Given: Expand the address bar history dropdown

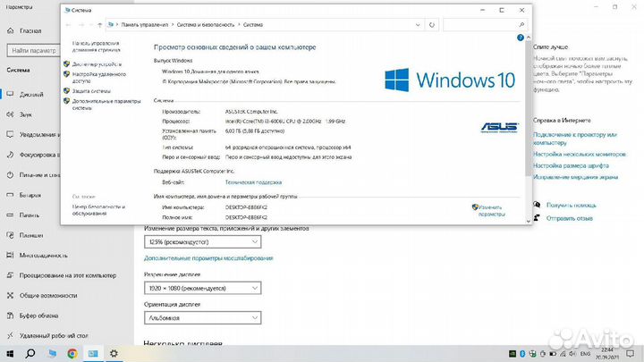Looking at the screenshot, I should 418,25.
